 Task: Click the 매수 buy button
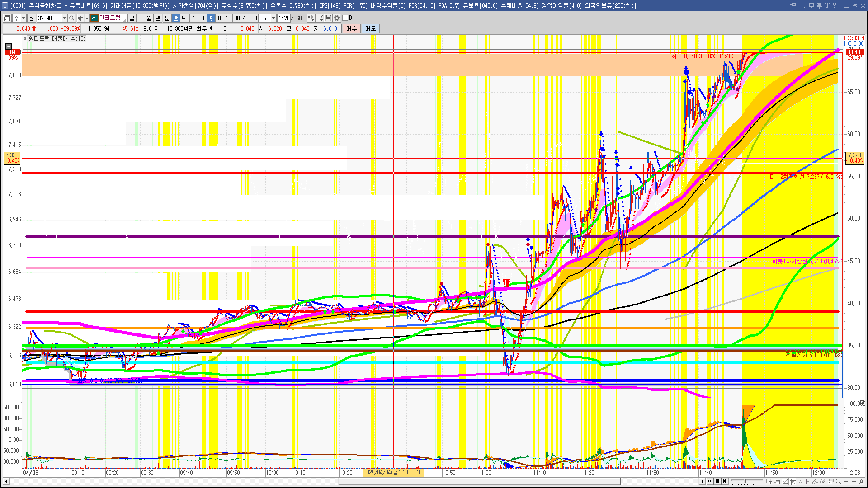click(x=352, y=28)
